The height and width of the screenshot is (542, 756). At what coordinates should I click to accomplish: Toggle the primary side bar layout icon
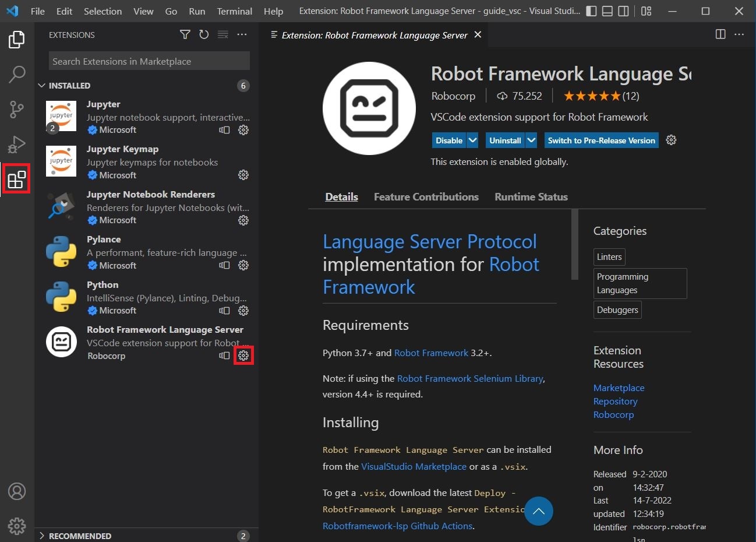(x=591, y=11)
